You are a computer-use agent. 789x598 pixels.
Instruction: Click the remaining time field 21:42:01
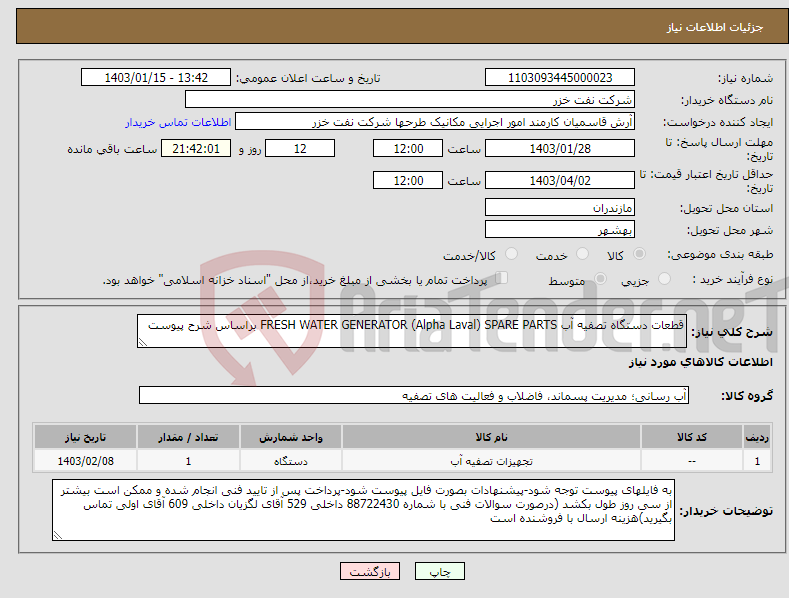(x=196, y=148)
